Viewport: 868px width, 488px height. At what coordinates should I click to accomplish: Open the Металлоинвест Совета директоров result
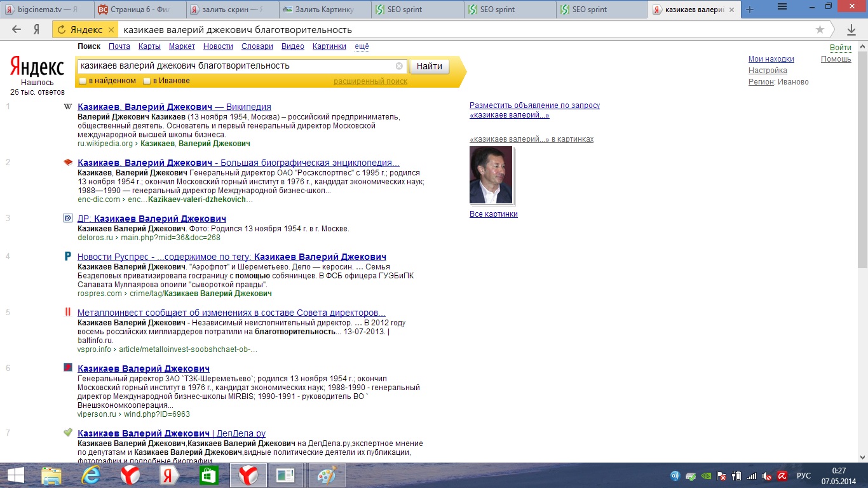[231, 313]
